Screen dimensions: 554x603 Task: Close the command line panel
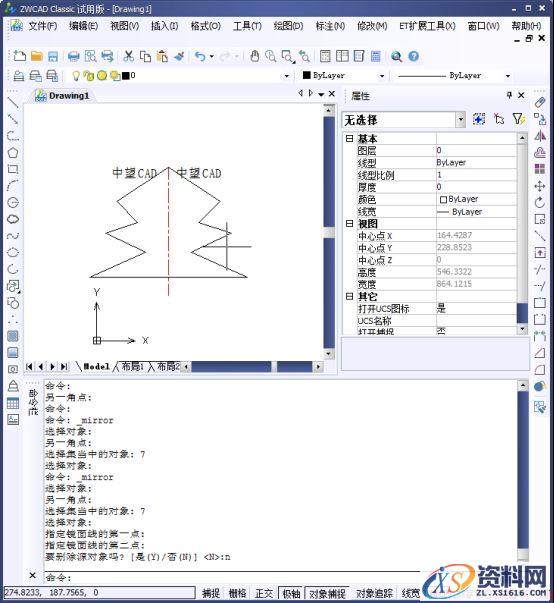32,575
